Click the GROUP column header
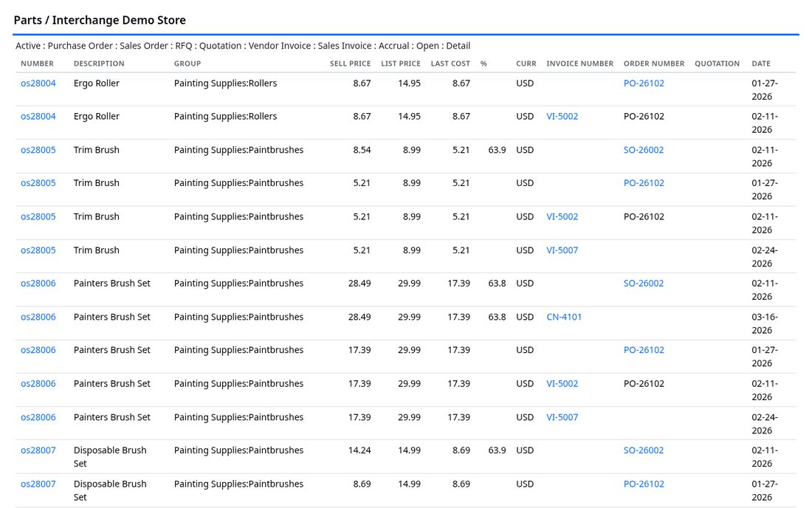The width and height of the screenshot is (812, 508). tap(187, 63)
